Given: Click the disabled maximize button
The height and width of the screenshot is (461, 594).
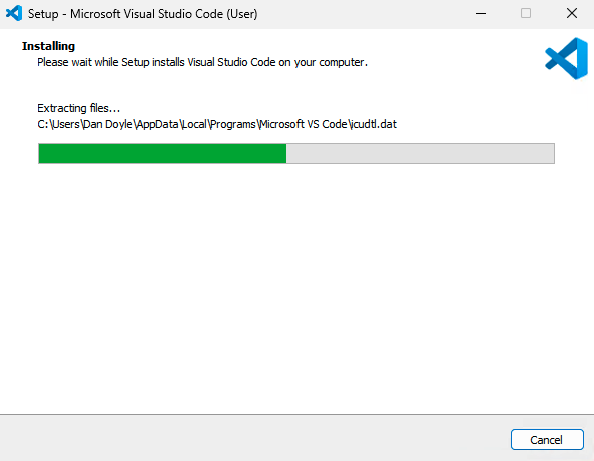Looking at the screenshot, I should coord(526,14).
